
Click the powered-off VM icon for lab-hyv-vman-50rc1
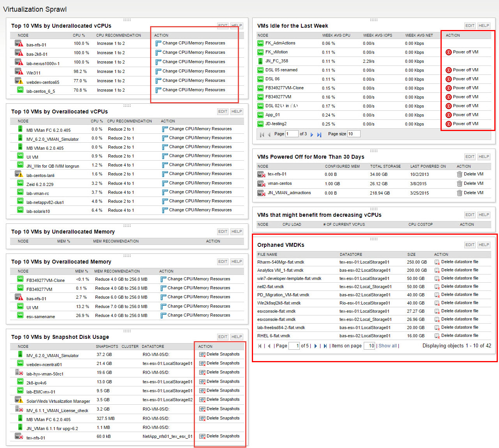[19, 372]
